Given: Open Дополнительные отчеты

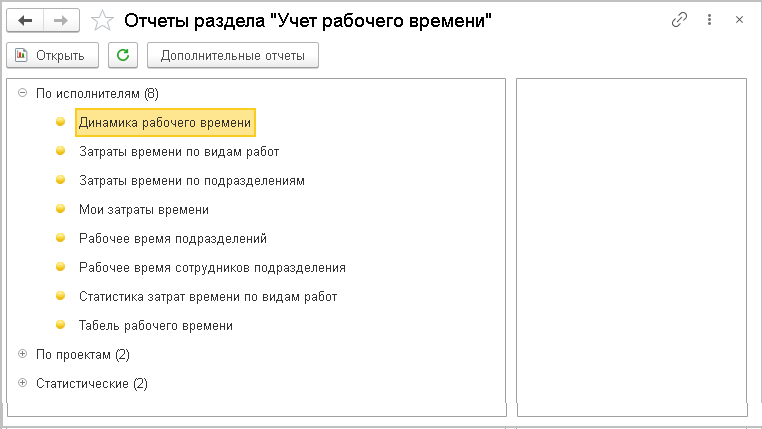Looking at the screenshot, I should point(232,55).
